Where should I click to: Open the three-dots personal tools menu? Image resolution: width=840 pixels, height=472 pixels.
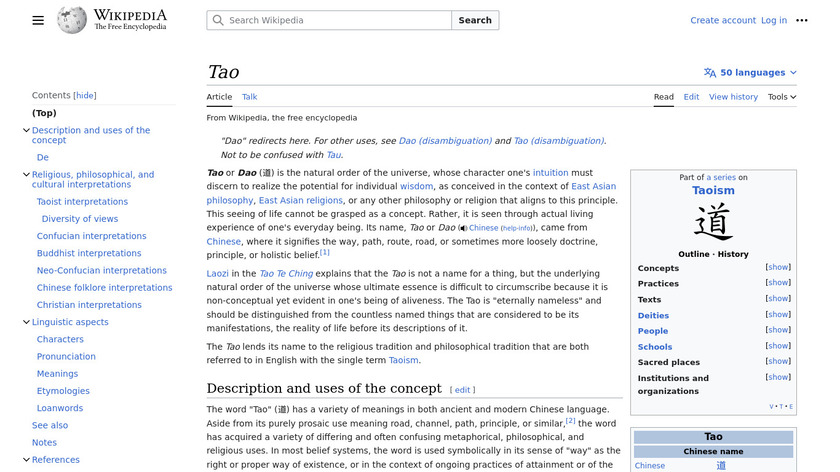click(801, 20)
